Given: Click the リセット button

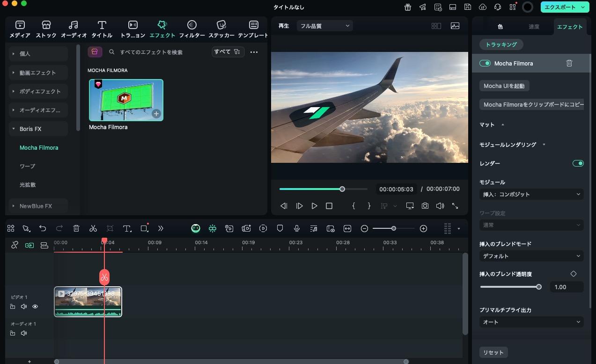Looking at the screenshot, I should [x=493, y=352].
